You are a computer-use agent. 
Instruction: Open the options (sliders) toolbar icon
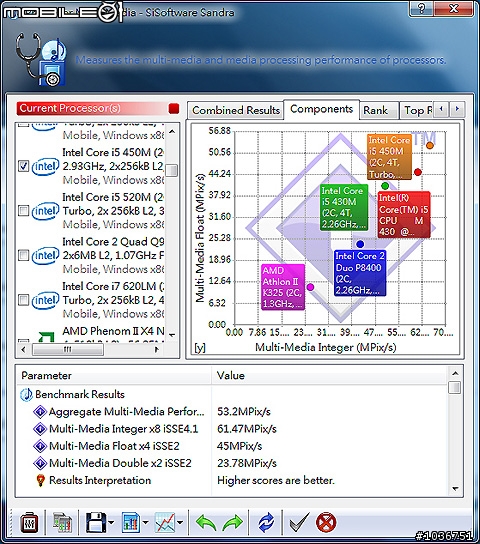(29, 523)
